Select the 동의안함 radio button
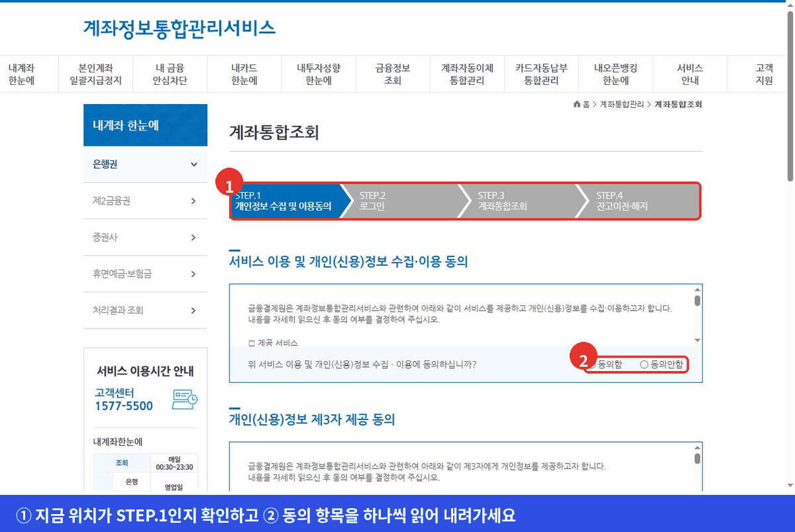Screen dimensions: 795x532 point(644,364)
